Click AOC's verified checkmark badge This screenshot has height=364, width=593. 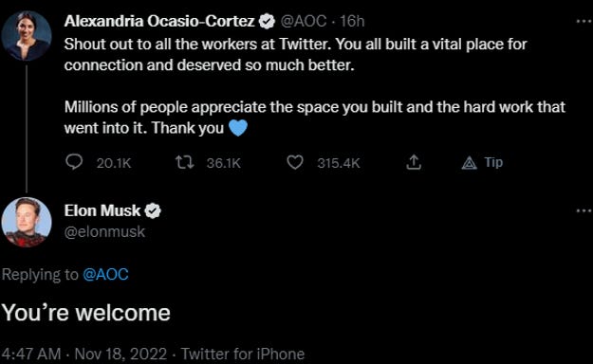click(x=267, y=21)
